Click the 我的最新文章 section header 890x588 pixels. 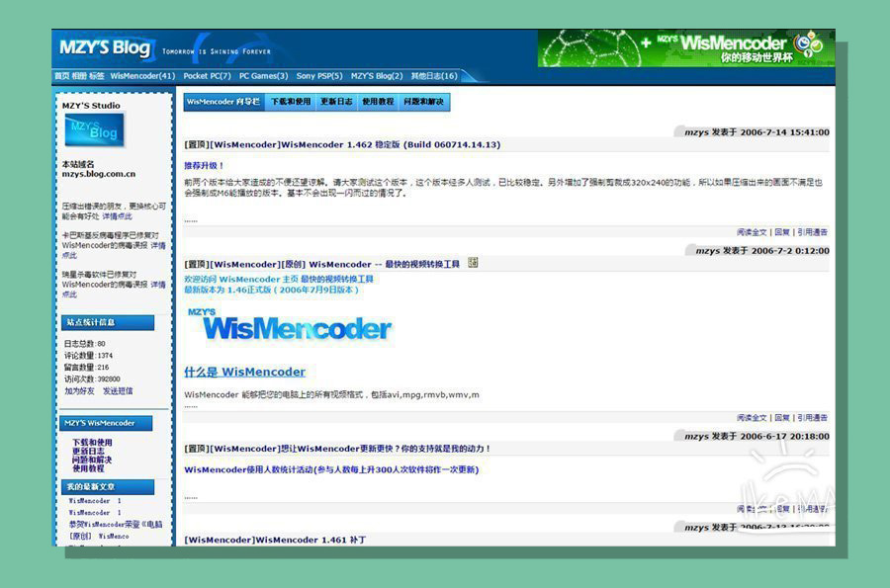107,487
